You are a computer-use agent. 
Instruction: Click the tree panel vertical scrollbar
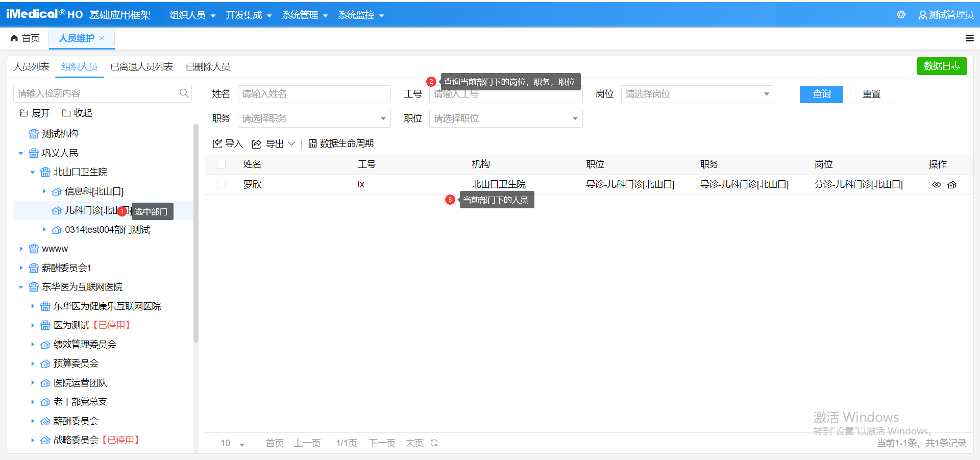pos(195,233)
